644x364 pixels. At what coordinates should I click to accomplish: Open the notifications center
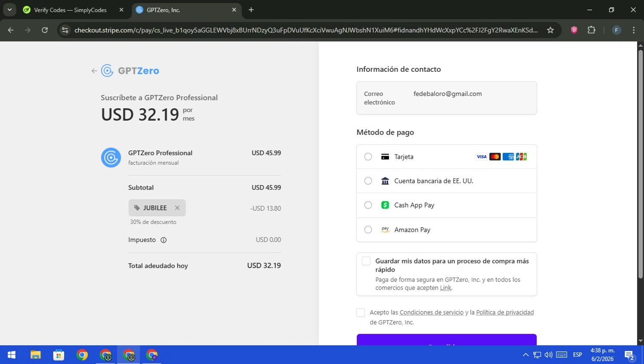click(x=630, y=355)
